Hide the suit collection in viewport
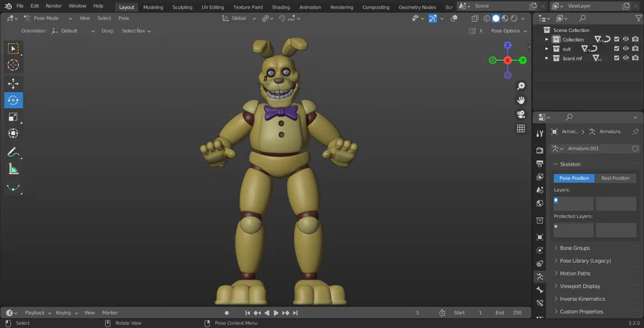This screenshot has width=644, height=328. [626, 49]
